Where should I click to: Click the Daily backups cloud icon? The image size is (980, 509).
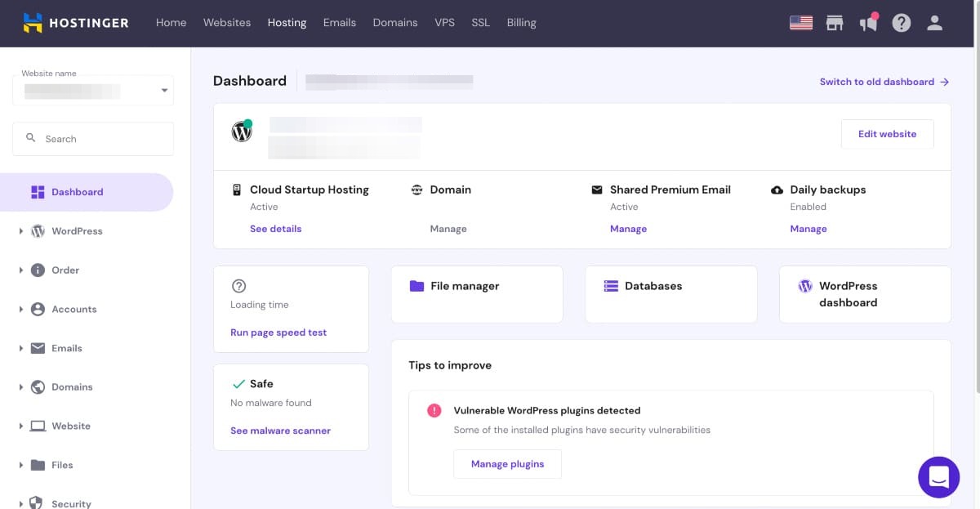(x=777, y=190)
